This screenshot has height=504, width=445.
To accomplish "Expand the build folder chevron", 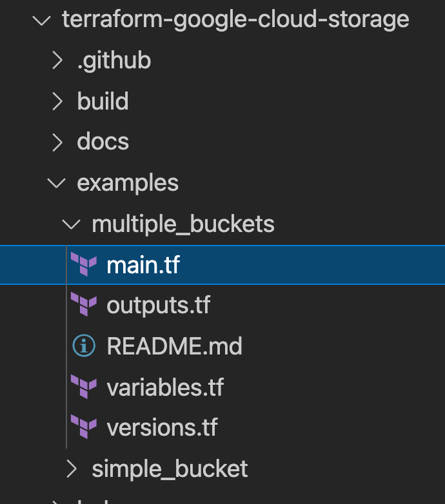I will point(57,101).
